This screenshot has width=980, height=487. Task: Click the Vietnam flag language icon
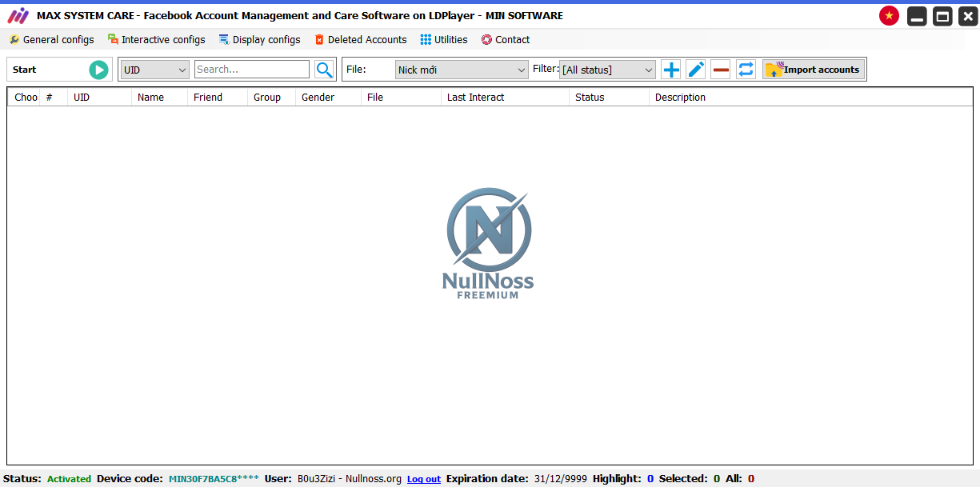[889, 15]
